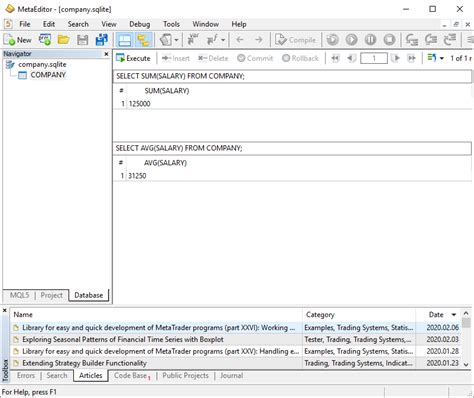Open the Help menu

point(239,24)
